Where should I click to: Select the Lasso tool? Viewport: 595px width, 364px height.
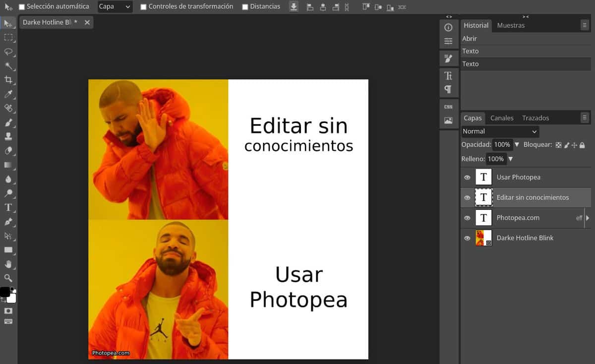[x=8, y=52]
